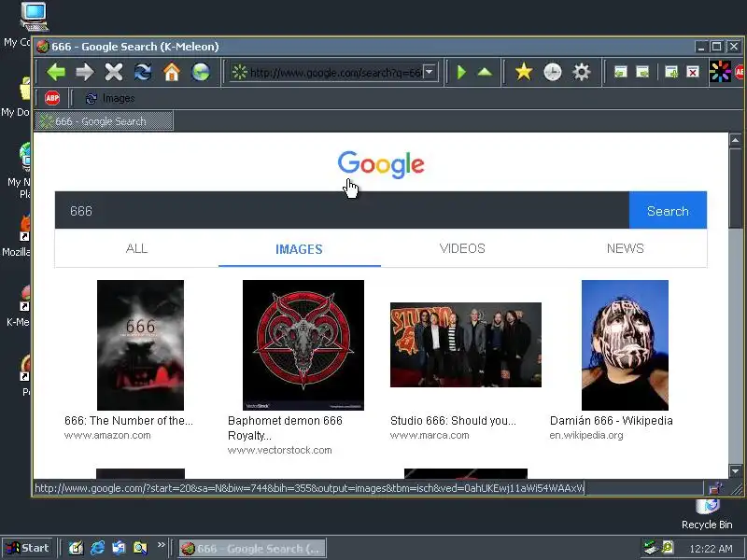Click the vertical scrollbar thumb

pyautogui.click(x=735, y=188)
